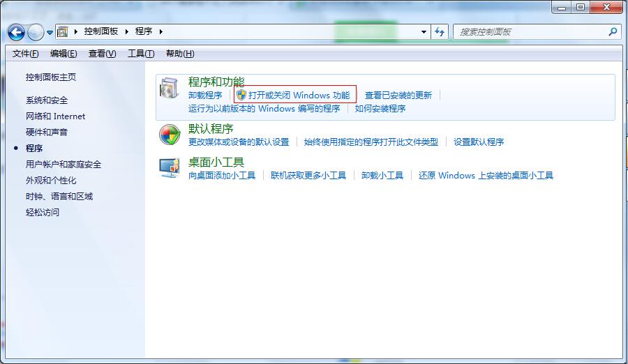Screen dimensions: 628x364
Task: Click 更改媒体或设备的默认设置
Action: point(239,142)
